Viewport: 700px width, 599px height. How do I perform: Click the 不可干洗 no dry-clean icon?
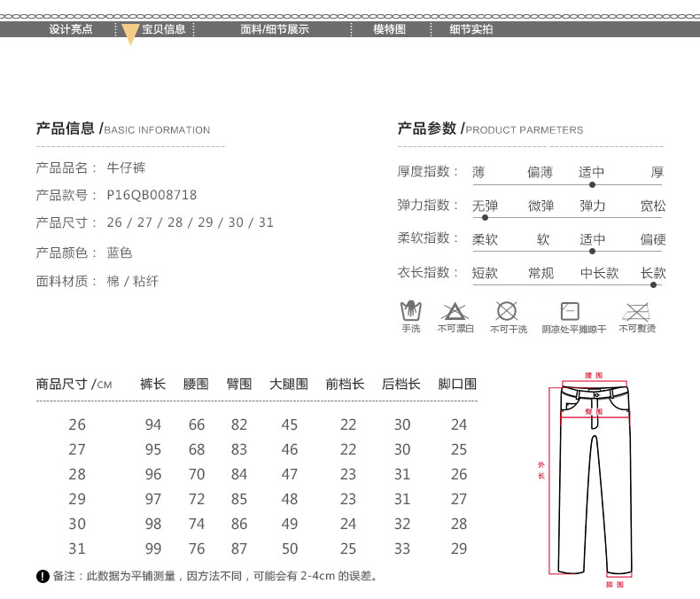(507, 311)
